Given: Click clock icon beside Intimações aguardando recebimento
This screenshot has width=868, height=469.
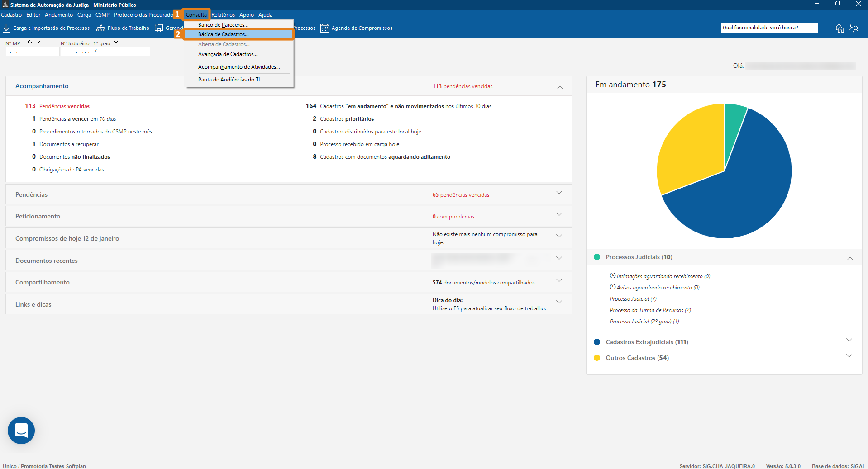Looking at the screenshot, I should point(613,275).
